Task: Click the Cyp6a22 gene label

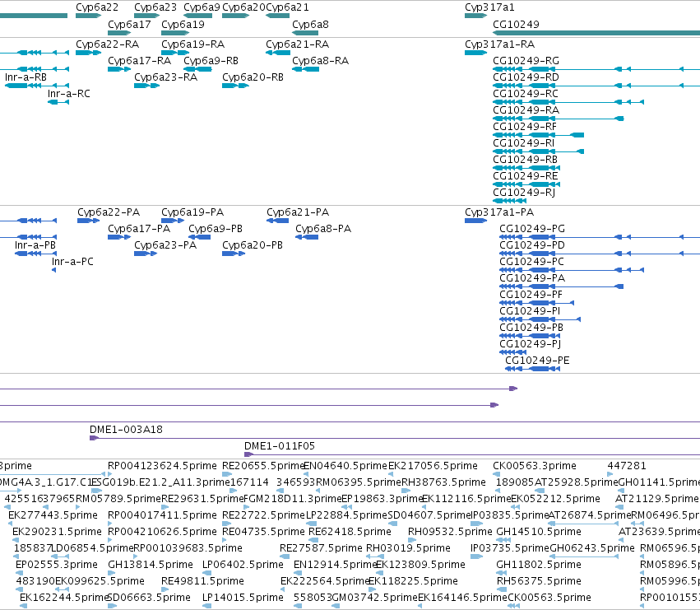Action: click(x=97, y=7)
